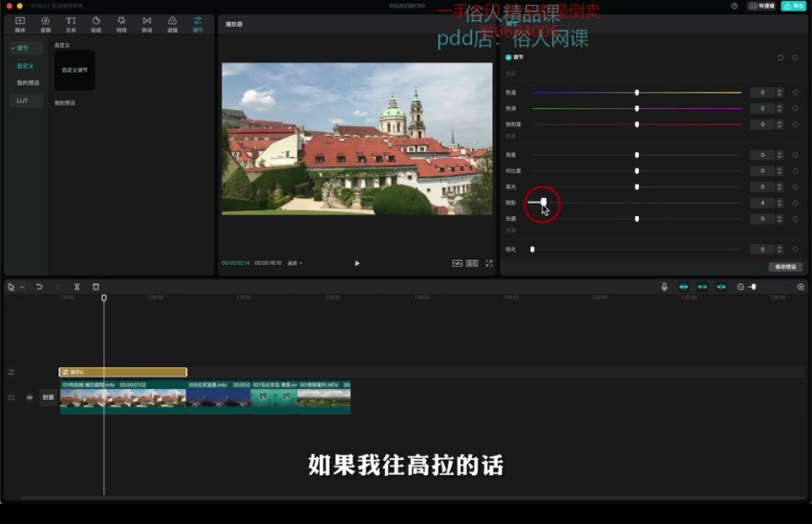Click the 饱和度 saturation slider handle
This screenshot has height=524, width=812.
pyautogui.click(x=637, y=124)
